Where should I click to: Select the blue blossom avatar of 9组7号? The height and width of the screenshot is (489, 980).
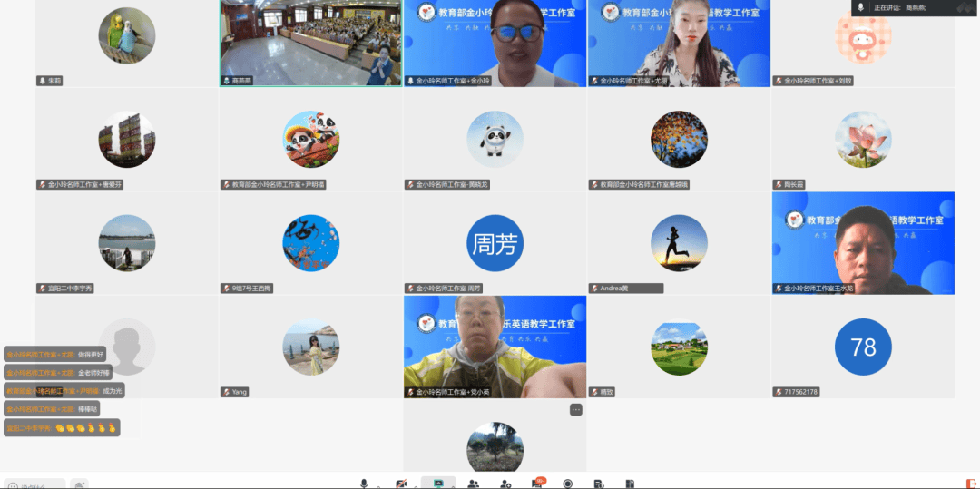pos(310,243)
